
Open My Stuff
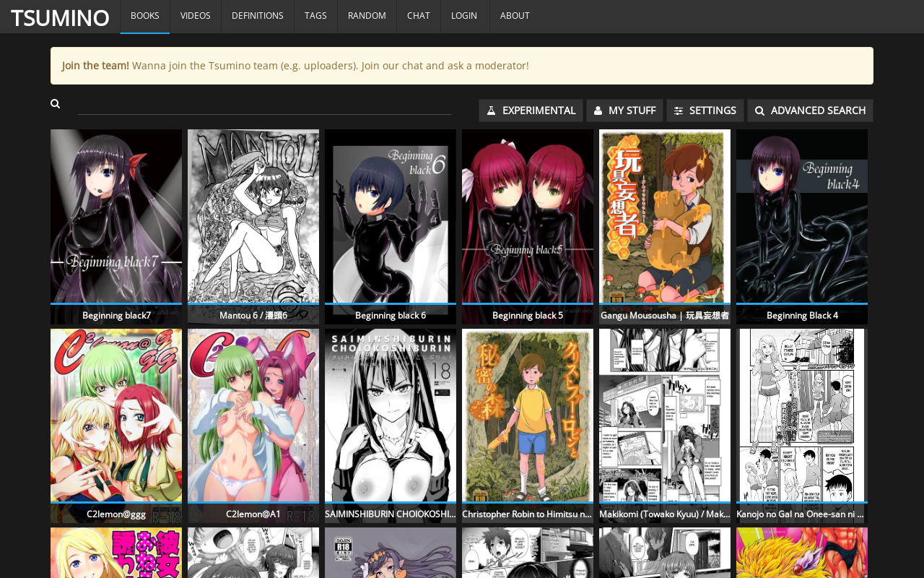(624, 111)
